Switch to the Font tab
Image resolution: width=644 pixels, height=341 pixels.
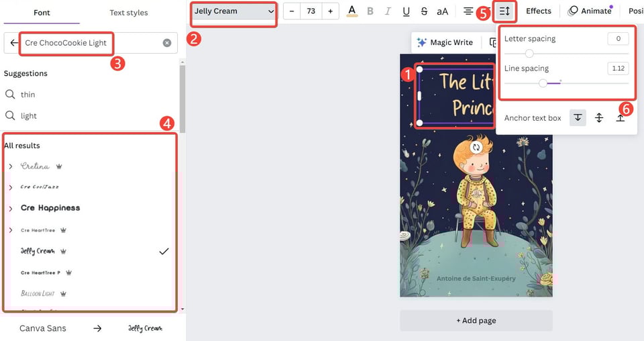42,13
